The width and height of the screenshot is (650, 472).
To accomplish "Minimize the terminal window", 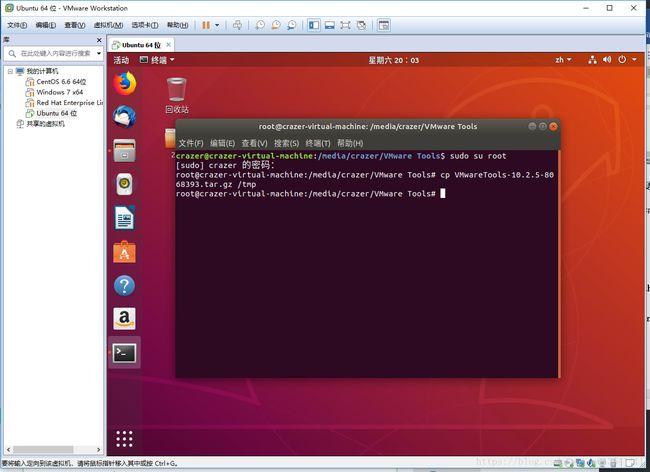I will tap(532, 126).
